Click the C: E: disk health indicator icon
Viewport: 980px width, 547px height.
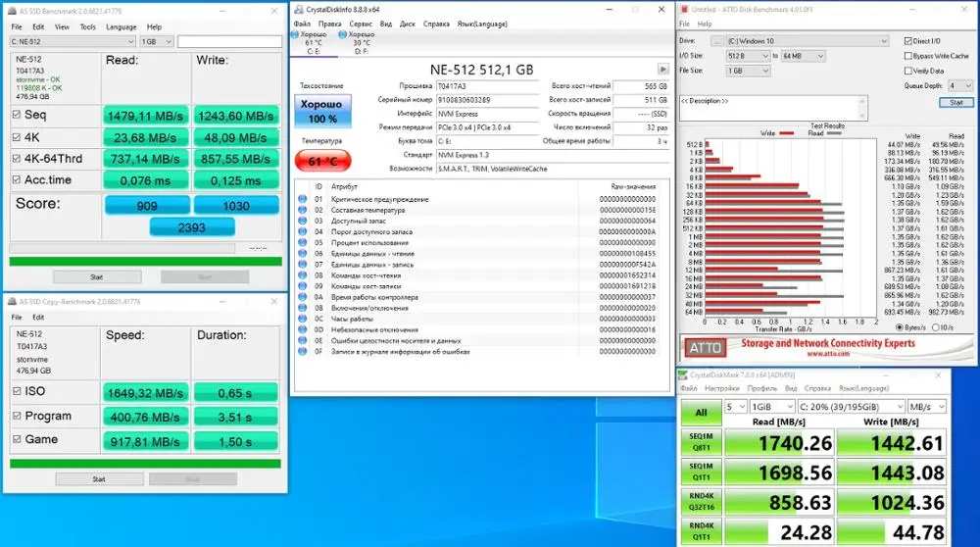(x=295, y=34)
